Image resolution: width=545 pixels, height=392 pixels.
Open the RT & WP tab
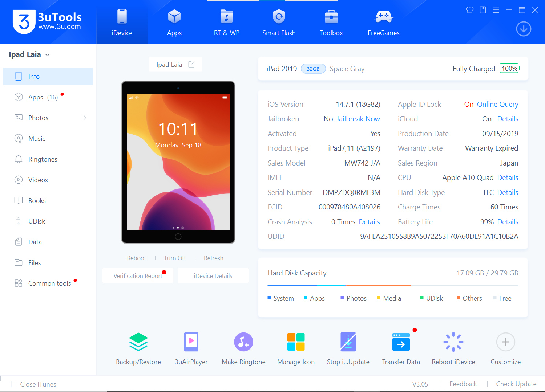pos(227,23)
